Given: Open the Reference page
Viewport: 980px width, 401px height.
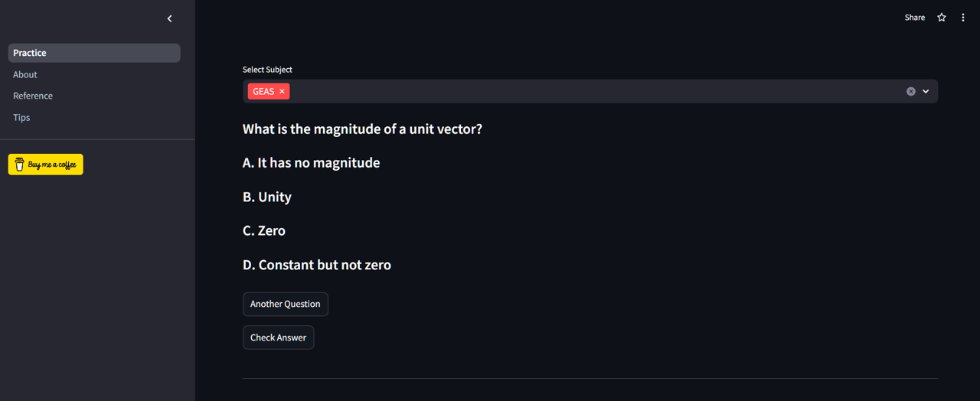Looking at the screenshot, I should [x=33, y=96].
